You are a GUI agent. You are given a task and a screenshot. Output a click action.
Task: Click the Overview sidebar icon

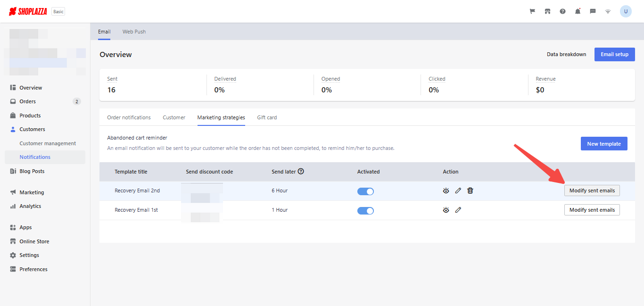13,88
